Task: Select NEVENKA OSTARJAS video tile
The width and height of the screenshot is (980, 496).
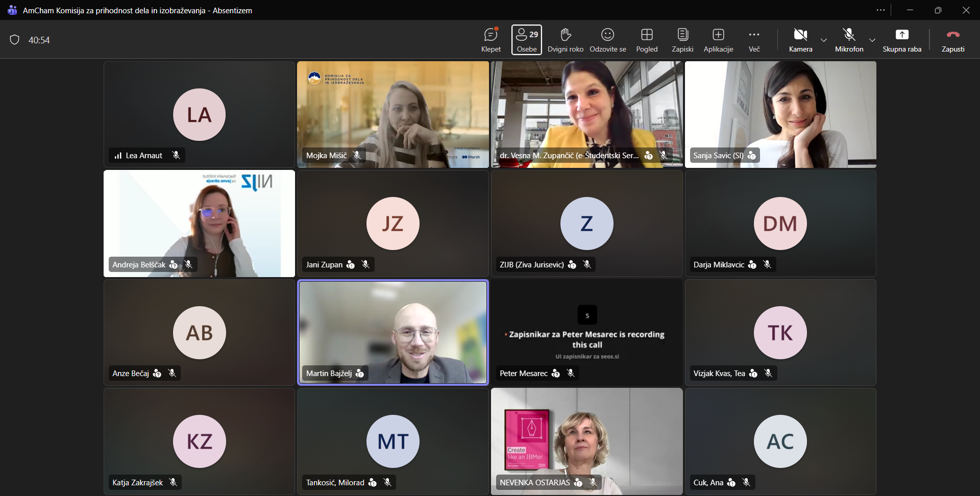Action: (x=586, y=441)
